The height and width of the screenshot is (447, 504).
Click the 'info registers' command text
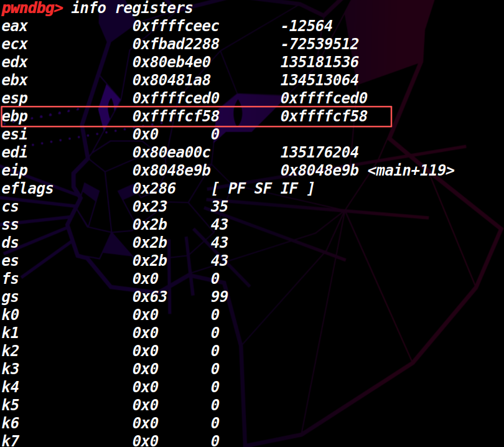[x=132, y=8]
